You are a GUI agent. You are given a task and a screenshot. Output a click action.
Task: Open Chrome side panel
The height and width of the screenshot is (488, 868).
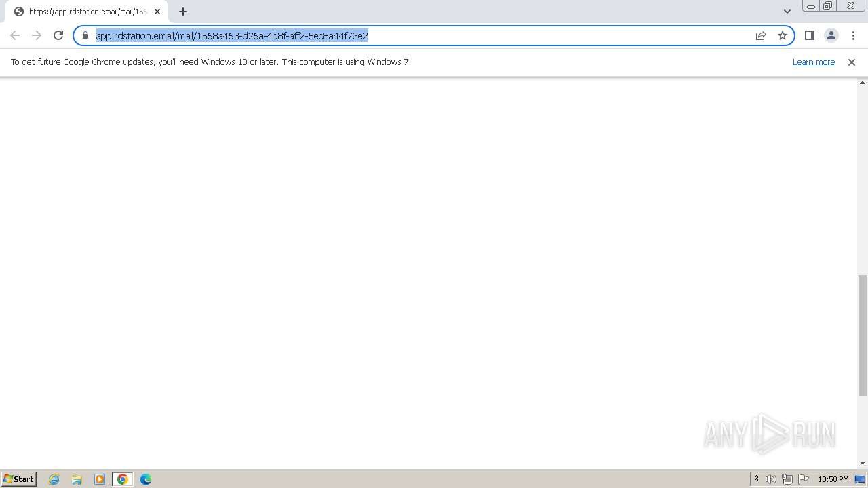[x=810, y=35]
